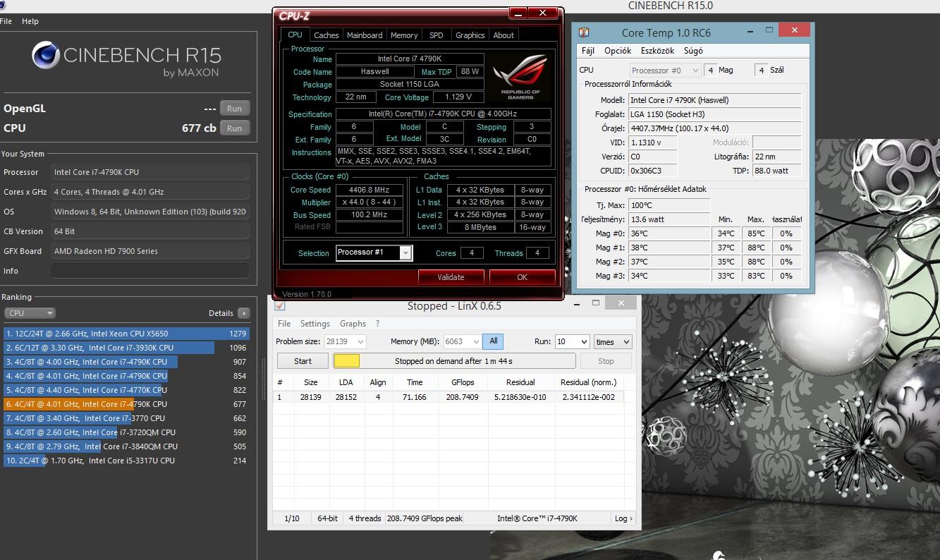Switch to CPU-Z Graphics tab
The width and height of the screenshot is (940, 560).
(x=470, y=35)
